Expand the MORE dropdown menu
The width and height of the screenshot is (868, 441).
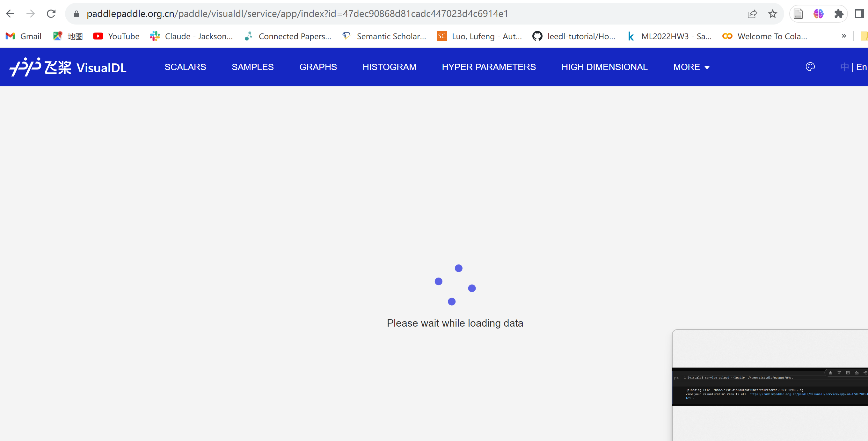(691, 67)
